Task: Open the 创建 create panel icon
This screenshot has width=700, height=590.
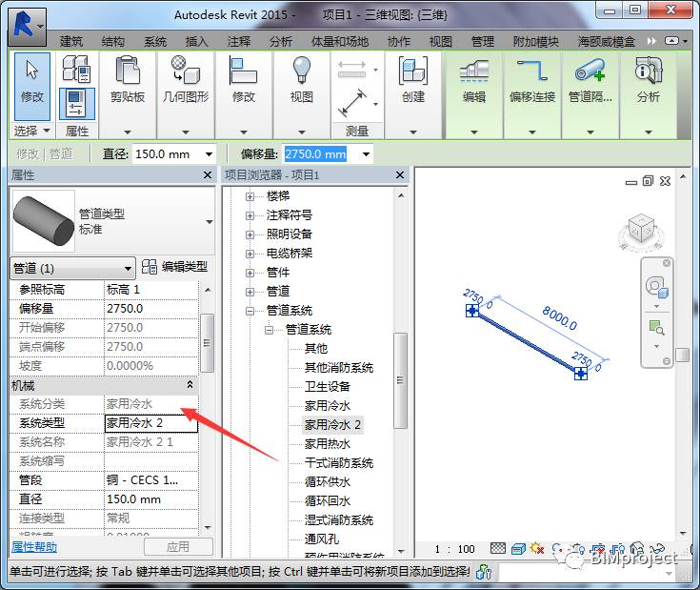Action: (x=413, y=71)
